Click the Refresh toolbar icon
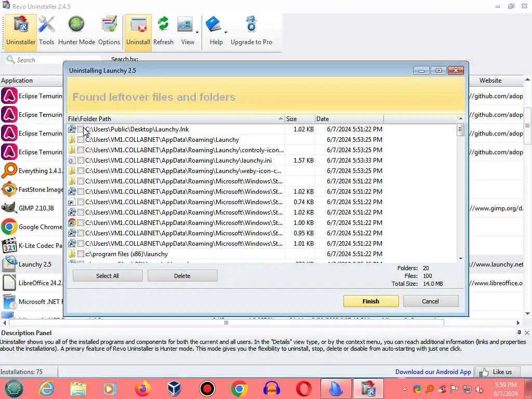532x399 pixels. coord(163,32)
